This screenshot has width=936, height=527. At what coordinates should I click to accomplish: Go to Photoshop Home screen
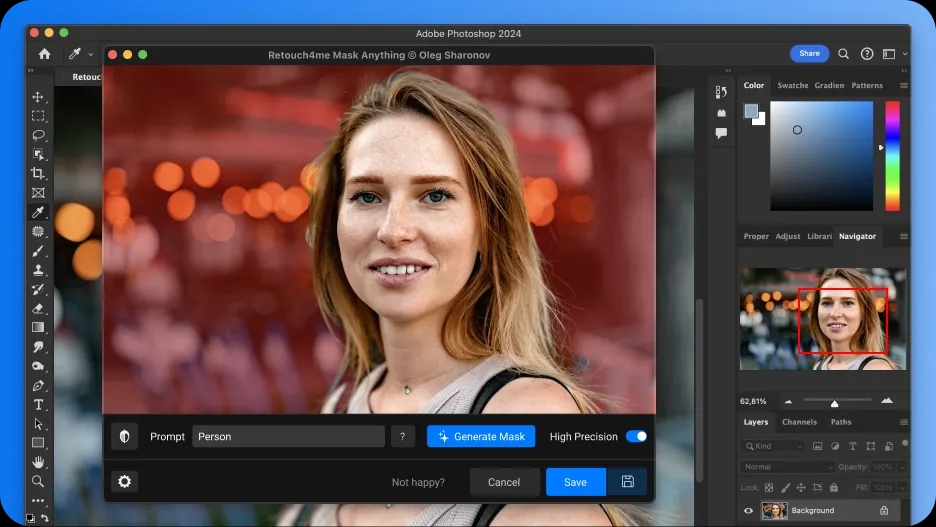(x=44, y=54)
